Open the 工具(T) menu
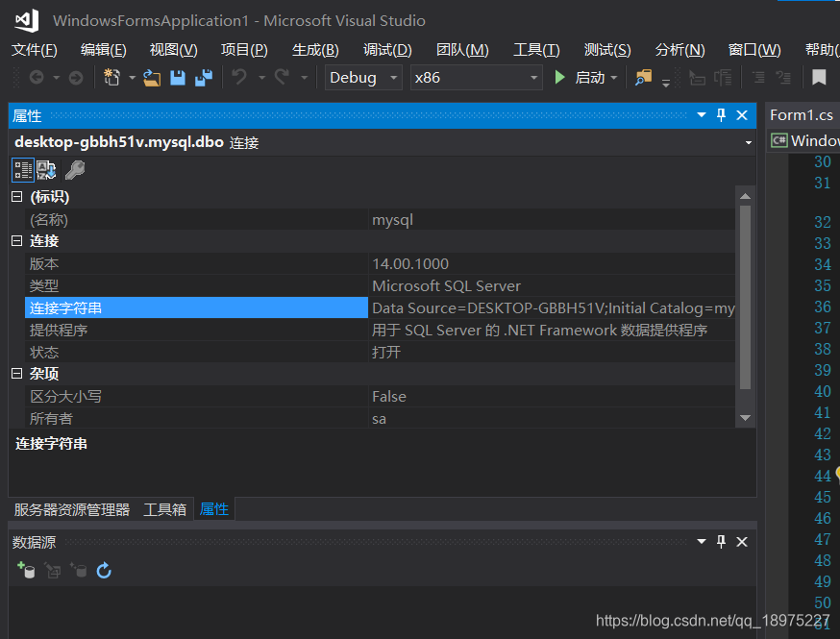840x639 pixels. (536, 50)
